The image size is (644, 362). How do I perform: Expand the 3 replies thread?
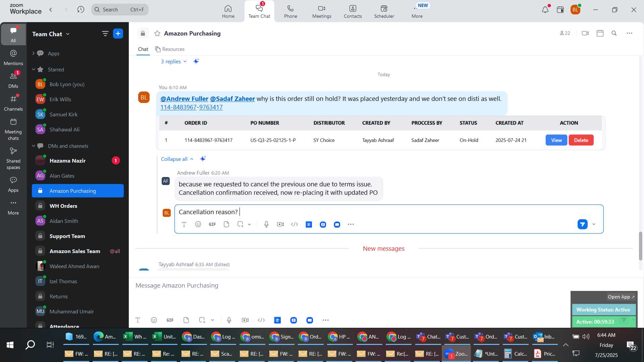[x=174, y=61]
